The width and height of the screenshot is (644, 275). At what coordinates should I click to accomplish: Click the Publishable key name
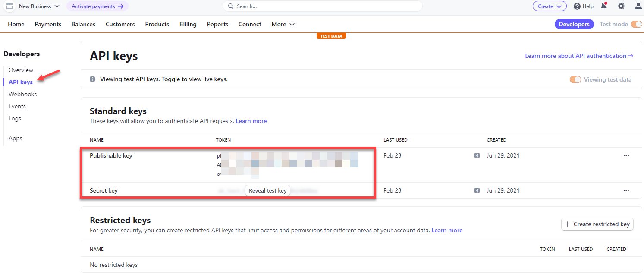111,155
